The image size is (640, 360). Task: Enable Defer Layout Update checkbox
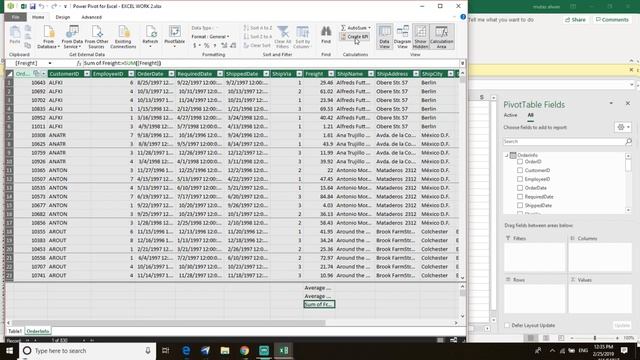(x=507, y=325)
